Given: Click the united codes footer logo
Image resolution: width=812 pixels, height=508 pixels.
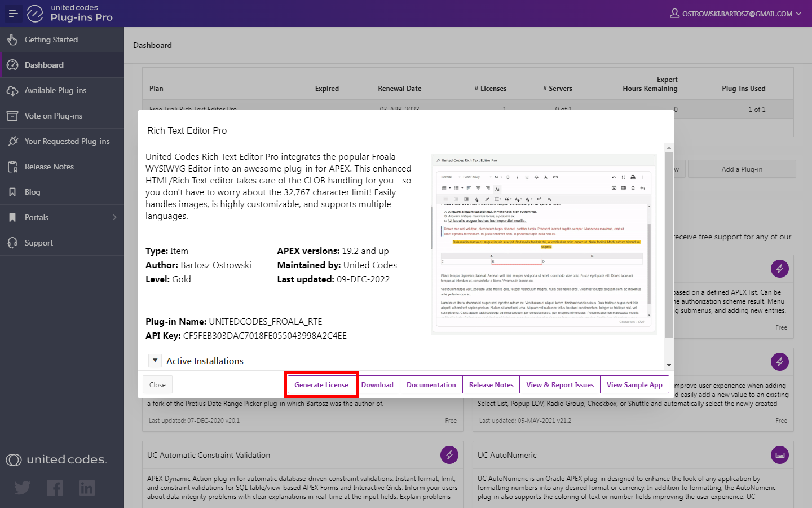Looking at the screenshot, I should pos(56,460).
